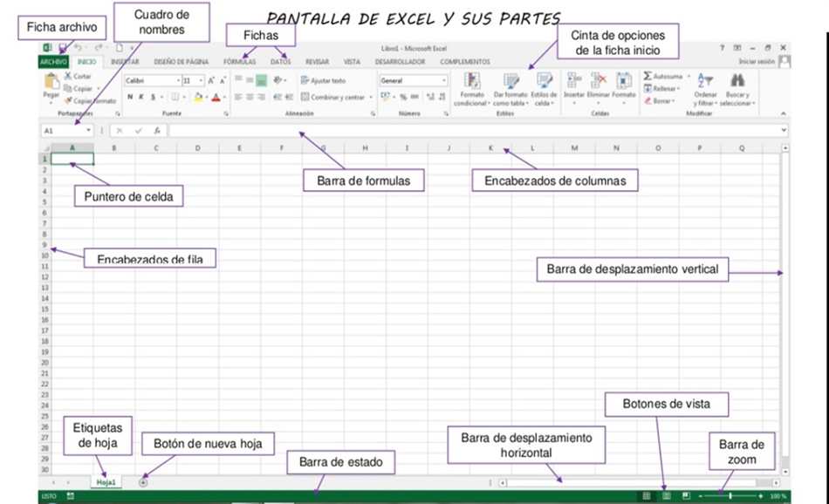This screenshot has width=829, height=504.
Task: Open Estilos de celda gallery
Action: (544, 89)
